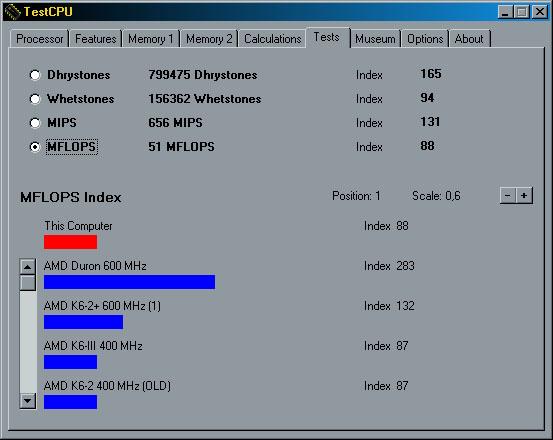Image resolution: width=553 pixels, height=440 pixels.
Task: Increase scale with the plus button
Action: tap(524, 196)
